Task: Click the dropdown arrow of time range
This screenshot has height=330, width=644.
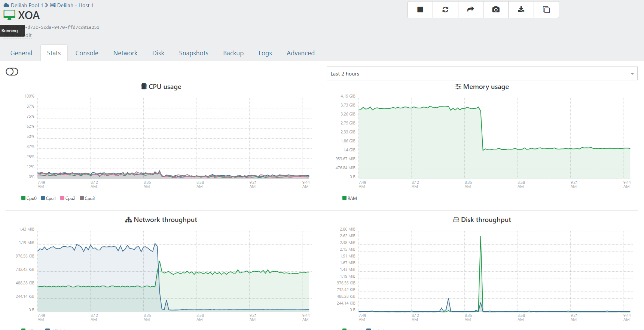Action: (632, 74)
